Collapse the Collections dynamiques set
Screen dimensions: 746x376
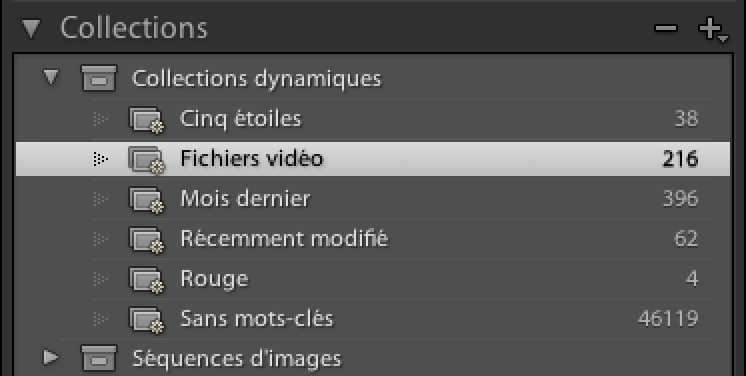(51, 77)
